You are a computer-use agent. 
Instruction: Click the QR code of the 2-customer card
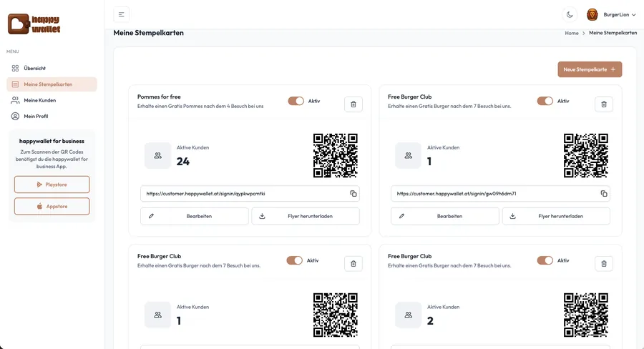(x=585, y=315)
